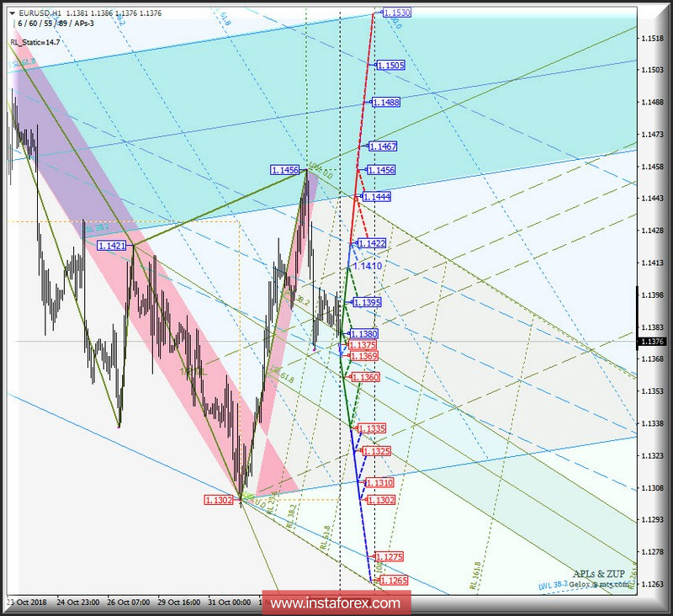Select the RL_Static=14.7 indicator text
Viewport: 673px width, 616px height.
point(34,42)
